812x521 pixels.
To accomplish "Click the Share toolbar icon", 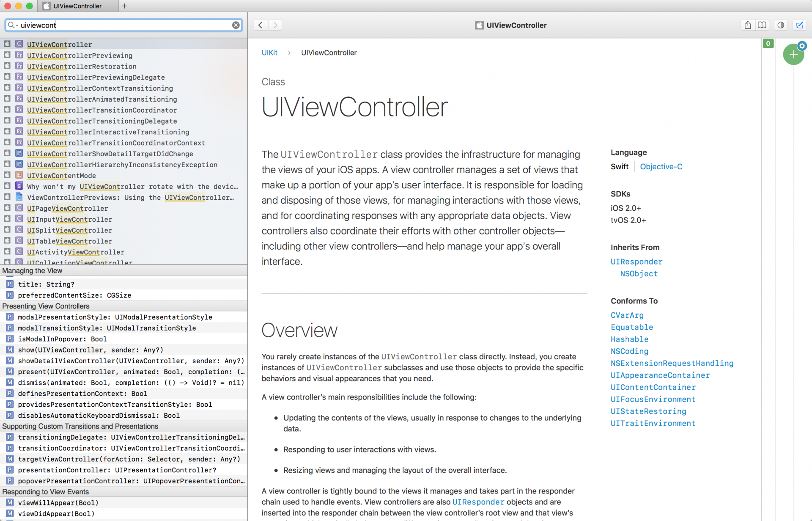I will point(747,25).
